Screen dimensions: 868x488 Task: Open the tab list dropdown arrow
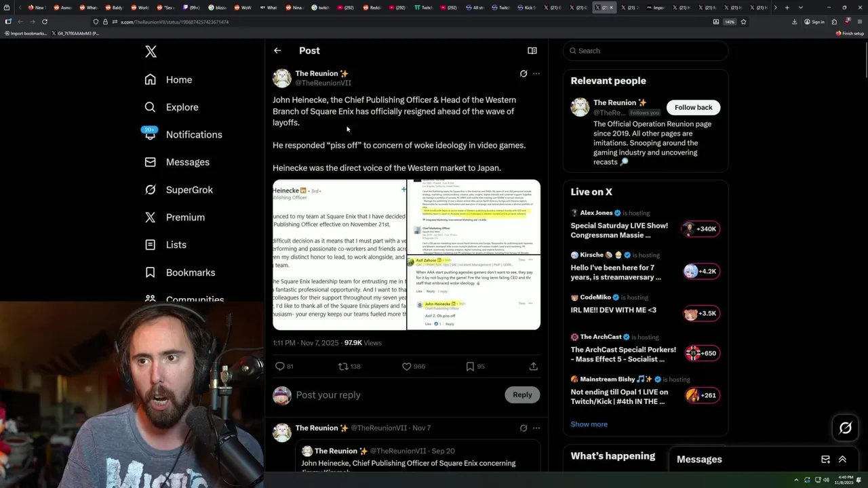pyautogui.click(x=800, y=7)
